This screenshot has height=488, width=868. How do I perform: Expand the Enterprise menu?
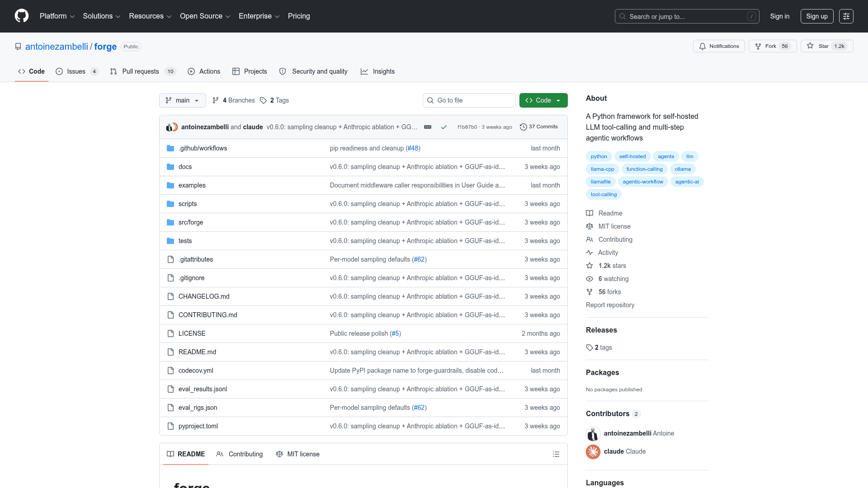coord(259,16)
